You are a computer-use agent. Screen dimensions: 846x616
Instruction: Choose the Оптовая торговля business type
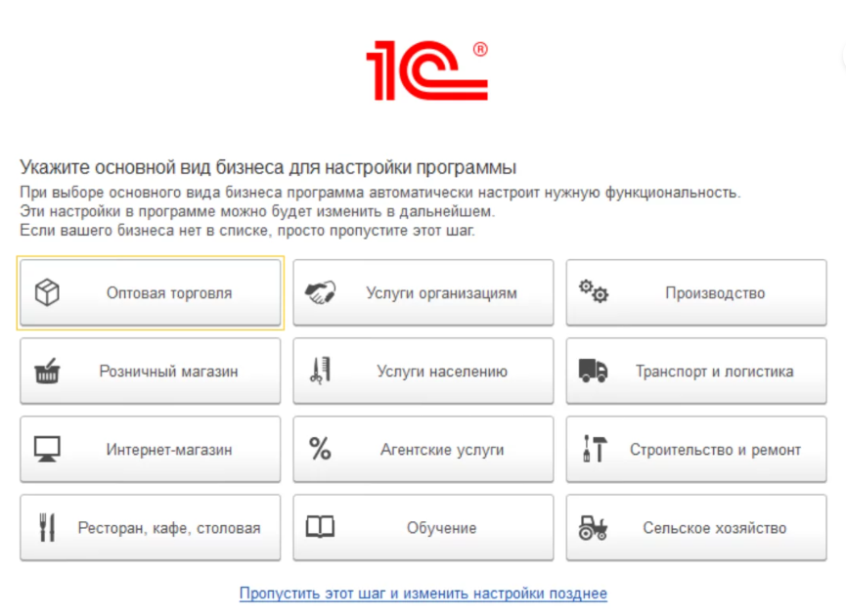click(149, 290)
